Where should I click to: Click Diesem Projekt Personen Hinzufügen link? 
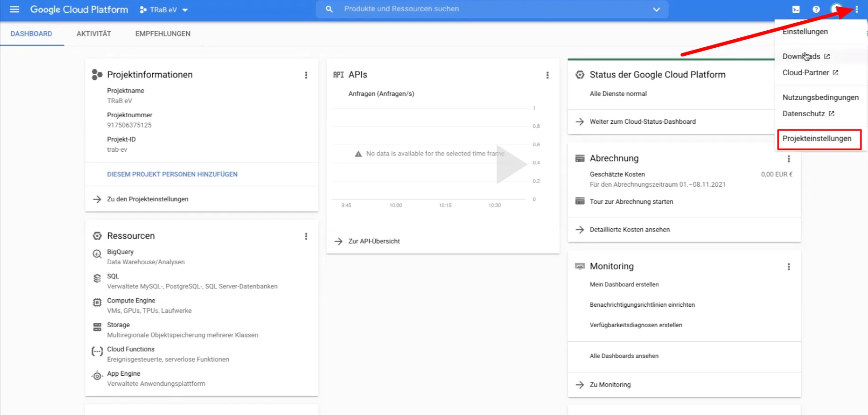(172, 174)
